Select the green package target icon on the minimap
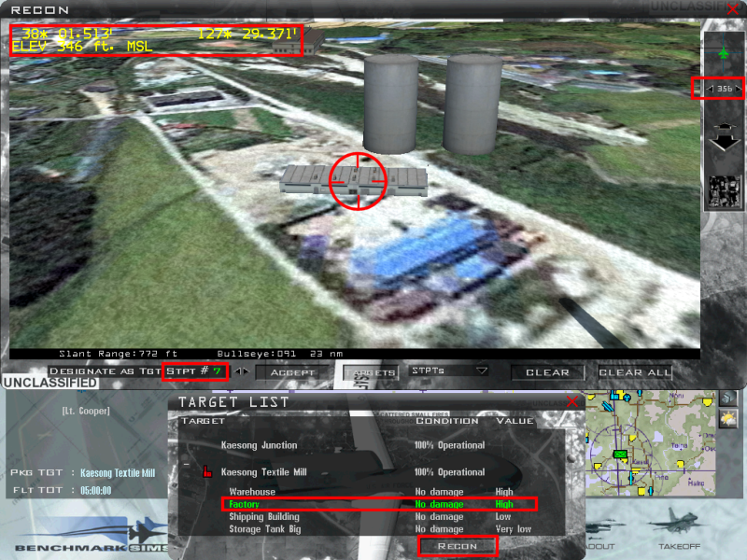747x560 pixels. pyautogui.click(x=620, y=453)
